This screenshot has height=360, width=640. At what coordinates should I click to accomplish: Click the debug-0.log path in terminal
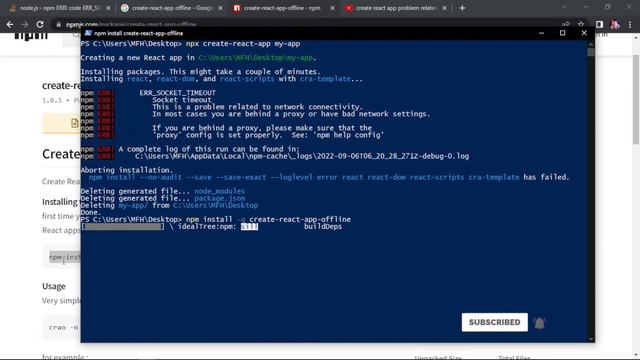(302, 156)
